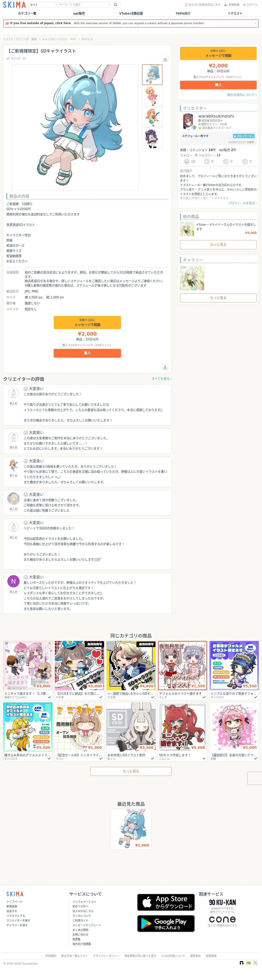Toggle checkmark on SDキャラ作成します card
Viewport: 262px width, 980px height.
pyautogui.click(x=204, y=759)
